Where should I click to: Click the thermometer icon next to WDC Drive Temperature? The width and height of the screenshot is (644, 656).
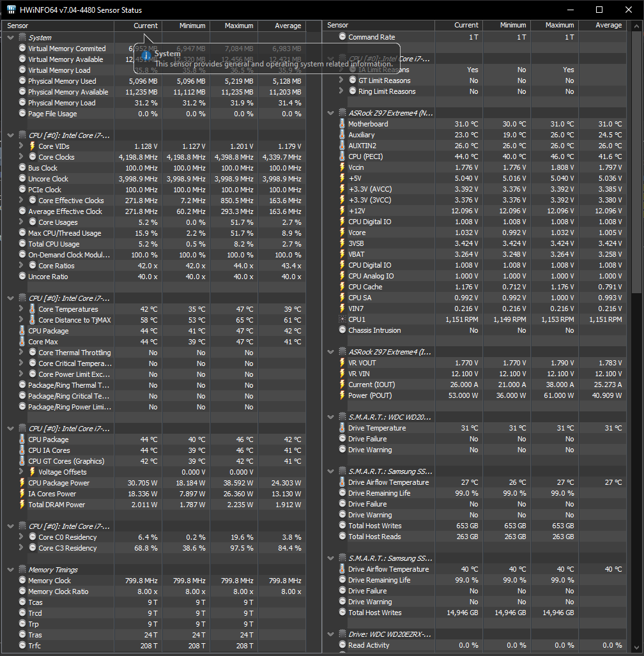click(342, 428)
